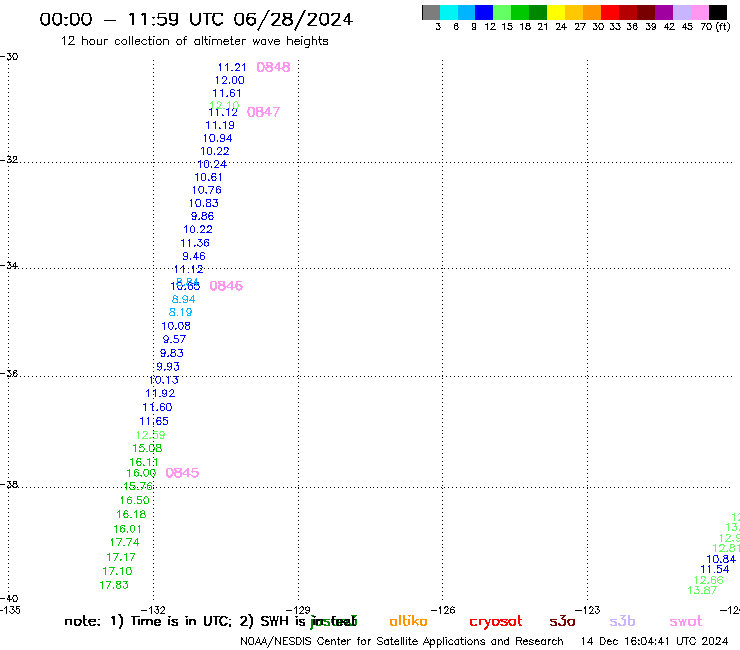Select the 9.57 reading
Image resolution: width=740 pixels, height=650 pixels.
(174, 339)
